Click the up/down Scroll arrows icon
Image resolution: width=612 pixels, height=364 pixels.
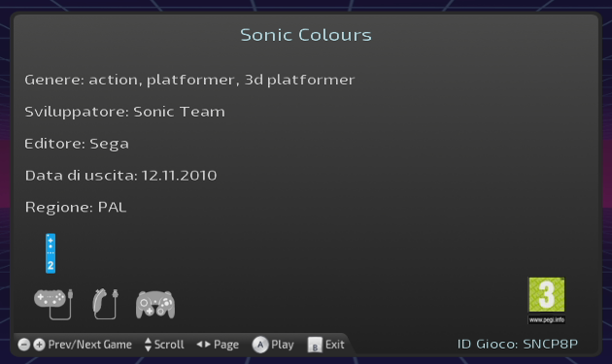[x=148, y=345]
